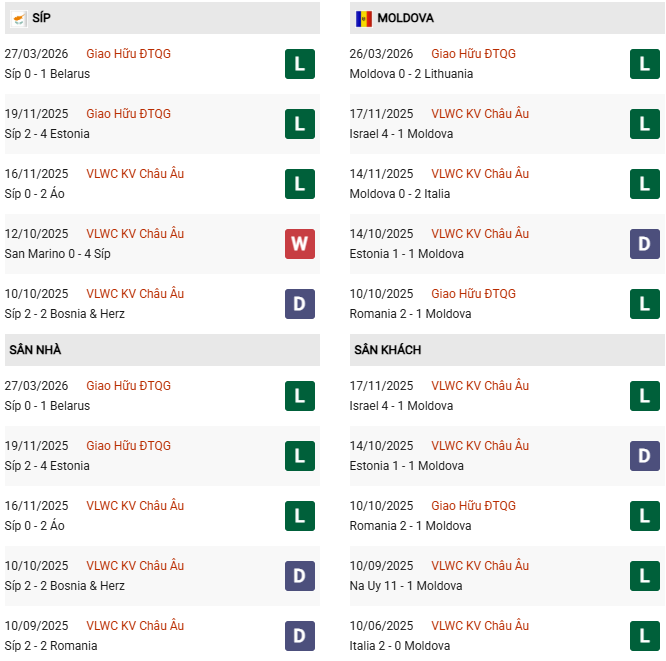The width and height of the screenshot is (666, 661).
Task: Select the Sân Nhà section header
Action: (35, 350)
